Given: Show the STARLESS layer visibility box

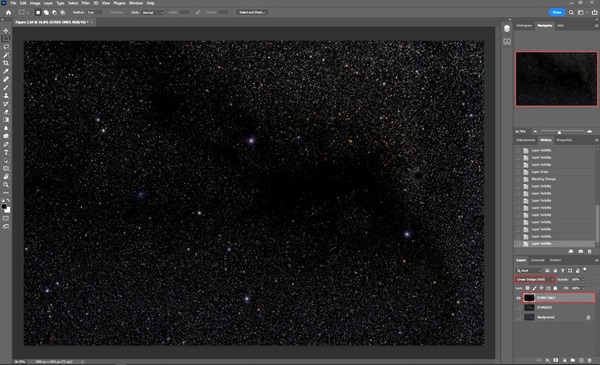Looking at the screenshot, I should (x=518, y=307).
